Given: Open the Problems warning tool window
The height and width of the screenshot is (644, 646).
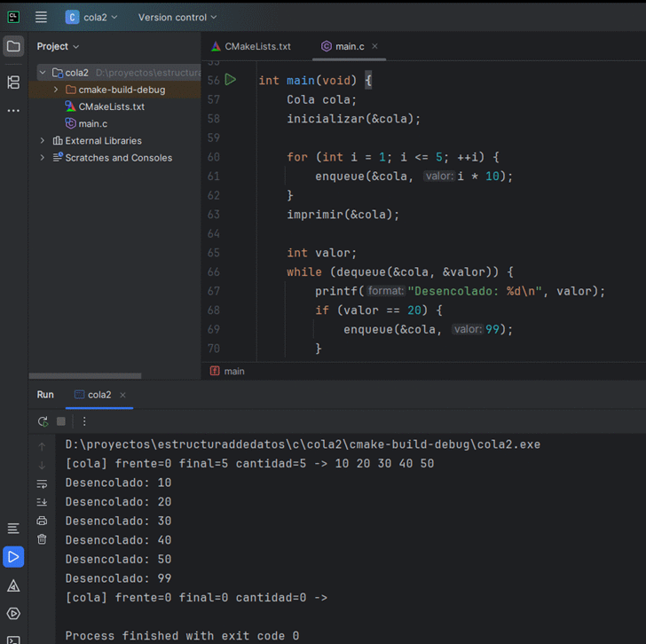Looking at the screenshot, I should [13, 585].
